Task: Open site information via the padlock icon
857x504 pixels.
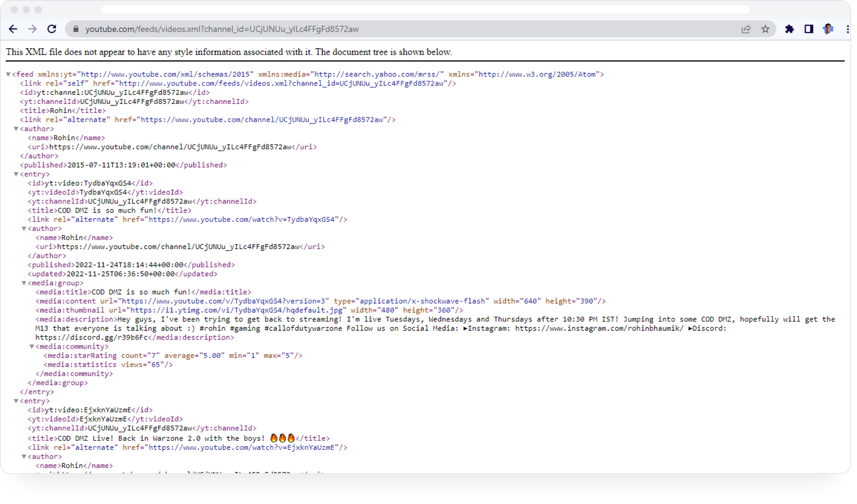Action: coord(76,29)
